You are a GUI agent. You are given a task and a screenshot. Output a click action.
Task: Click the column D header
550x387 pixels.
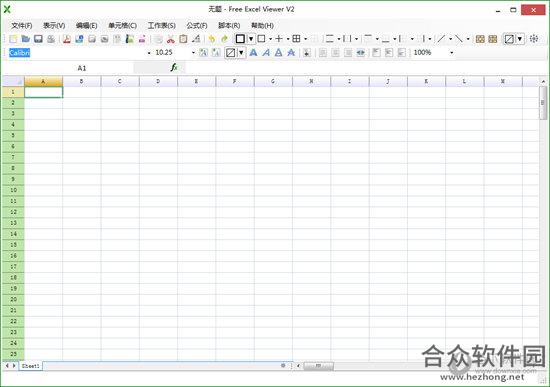coord(158,81)
